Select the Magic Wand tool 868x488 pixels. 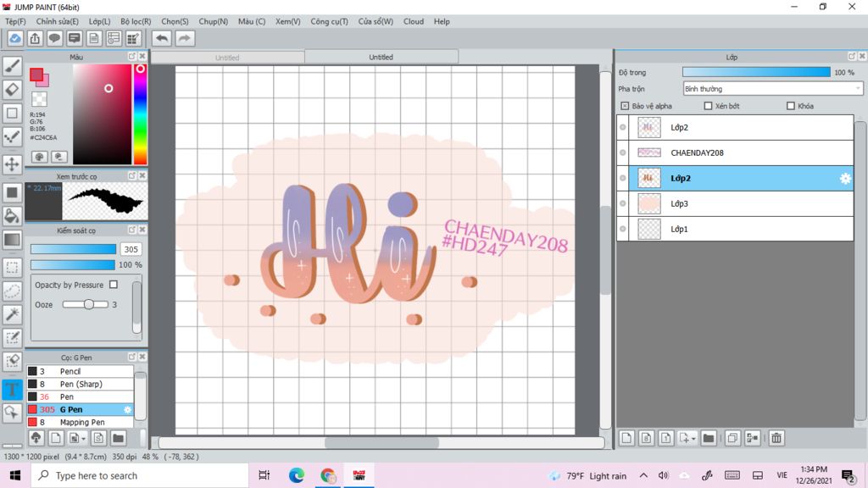[x=12, y=314]
